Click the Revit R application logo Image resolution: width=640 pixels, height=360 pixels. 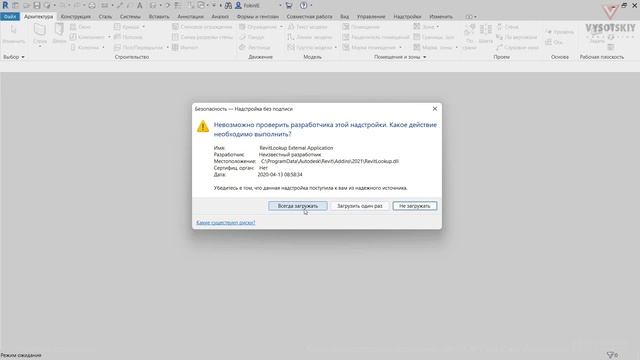click(x=5, y=5)
